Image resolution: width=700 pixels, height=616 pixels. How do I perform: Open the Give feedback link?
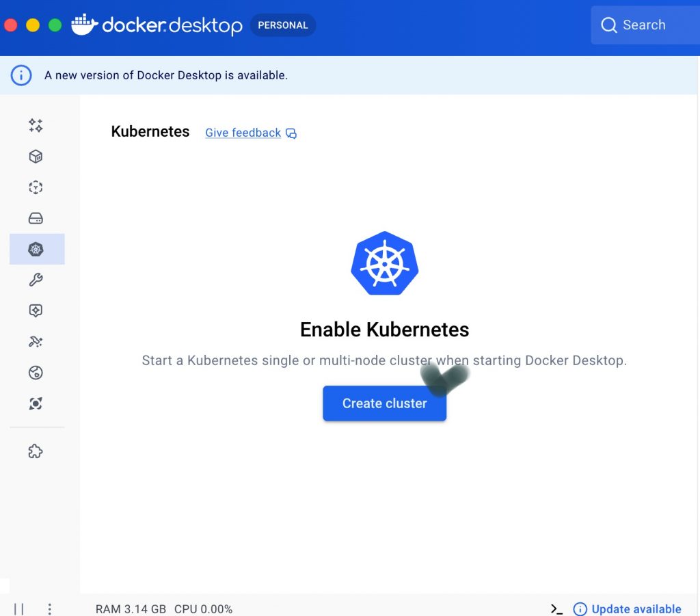(x=243, y=133)
